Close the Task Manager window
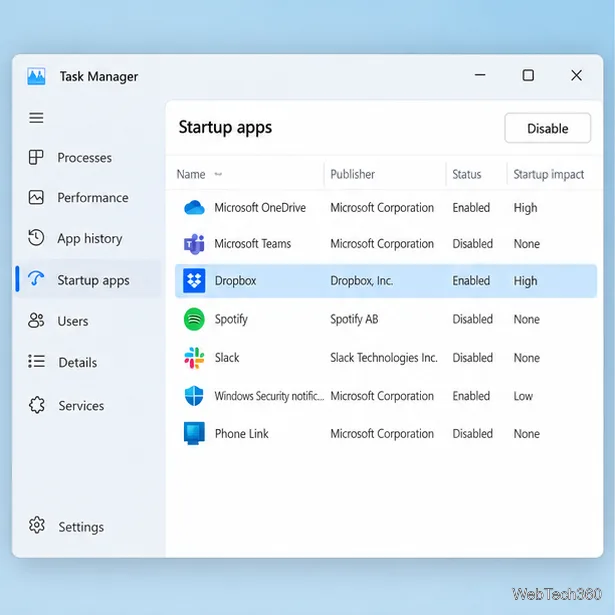The height and width of the screenshot is (615, 615). coord(576,75)
